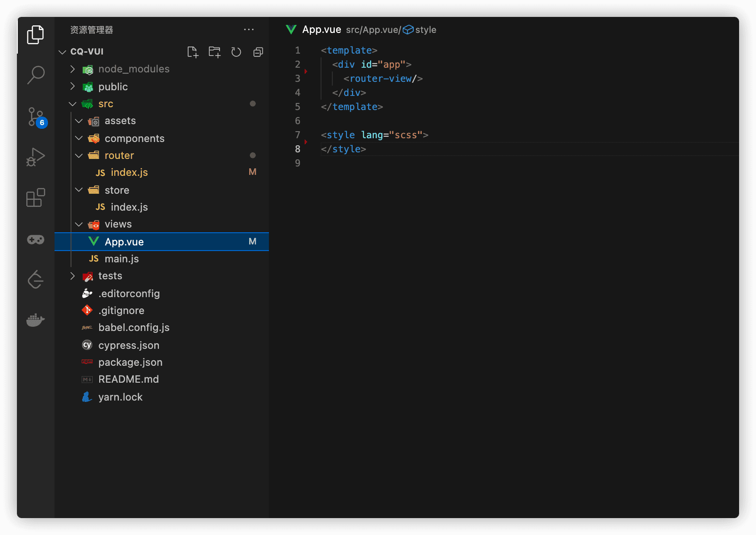Open main.js file from explorer
This screenshot has width=756, height=535.
point(121,259)
